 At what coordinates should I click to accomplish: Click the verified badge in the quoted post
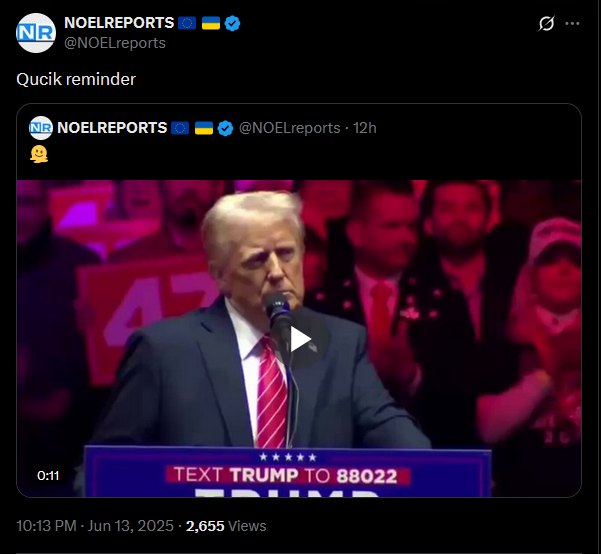pos(225,128)
